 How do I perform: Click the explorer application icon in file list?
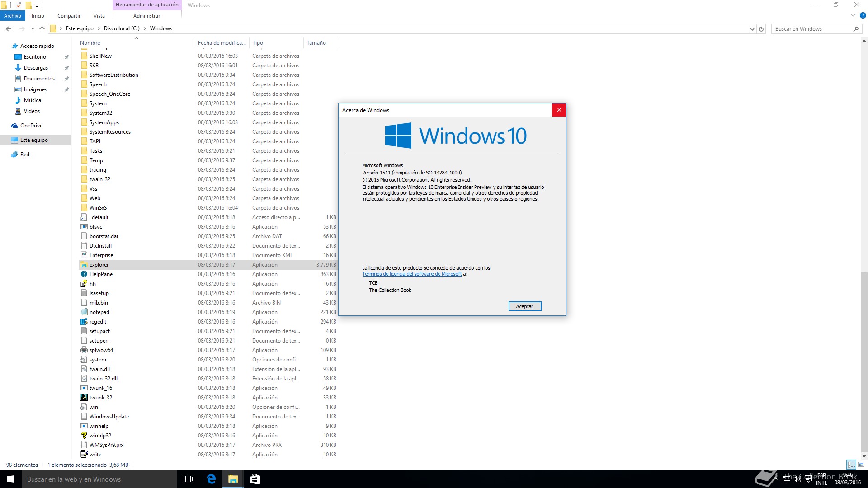point(84,265)
